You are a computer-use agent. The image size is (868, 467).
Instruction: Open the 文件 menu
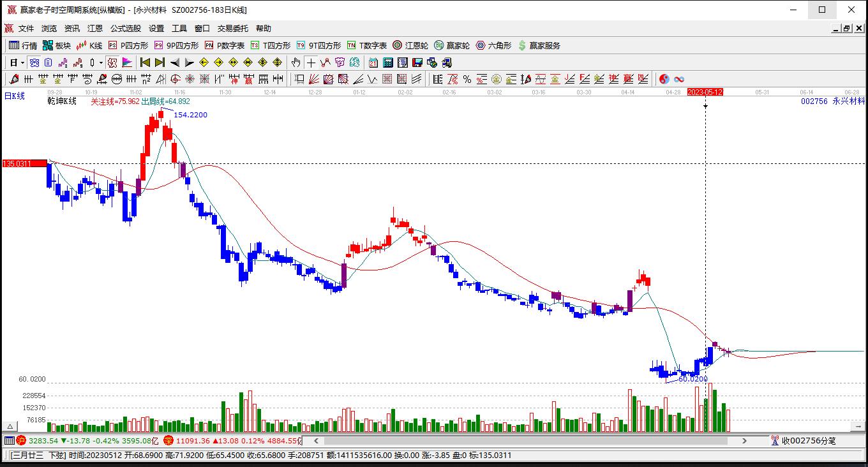click(26, 29)
